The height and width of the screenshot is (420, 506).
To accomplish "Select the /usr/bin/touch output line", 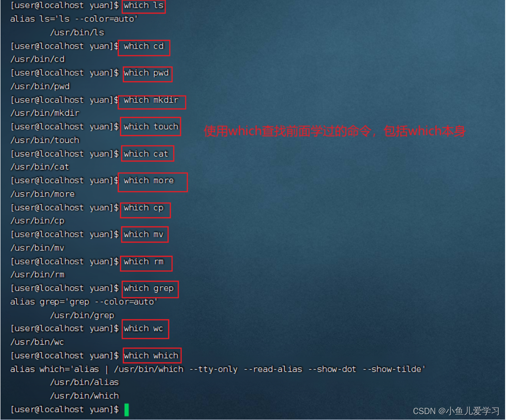I will tap(45, 141).
